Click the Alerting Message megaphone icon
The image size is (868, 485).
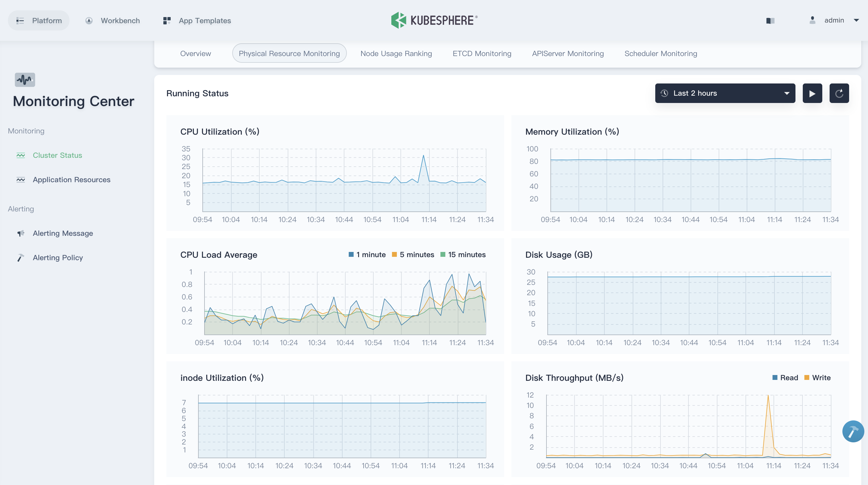[20, 233]
